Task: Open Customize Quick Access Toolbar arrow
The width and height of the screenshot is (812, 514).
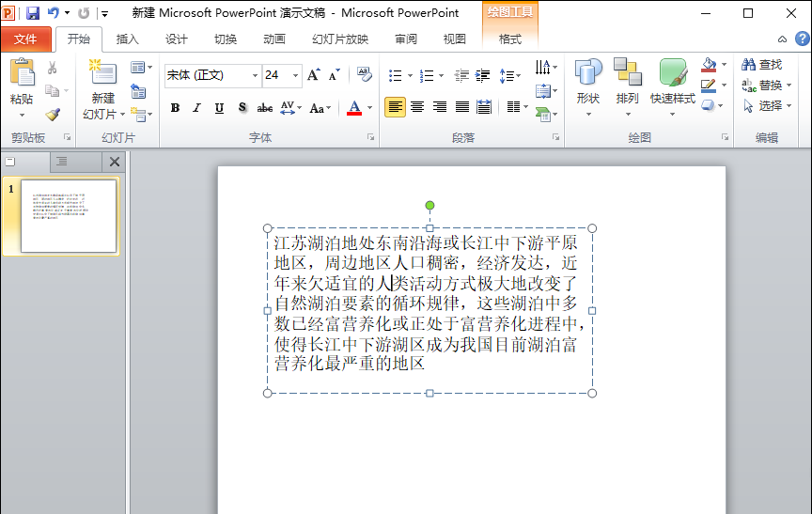Action: 104,14
